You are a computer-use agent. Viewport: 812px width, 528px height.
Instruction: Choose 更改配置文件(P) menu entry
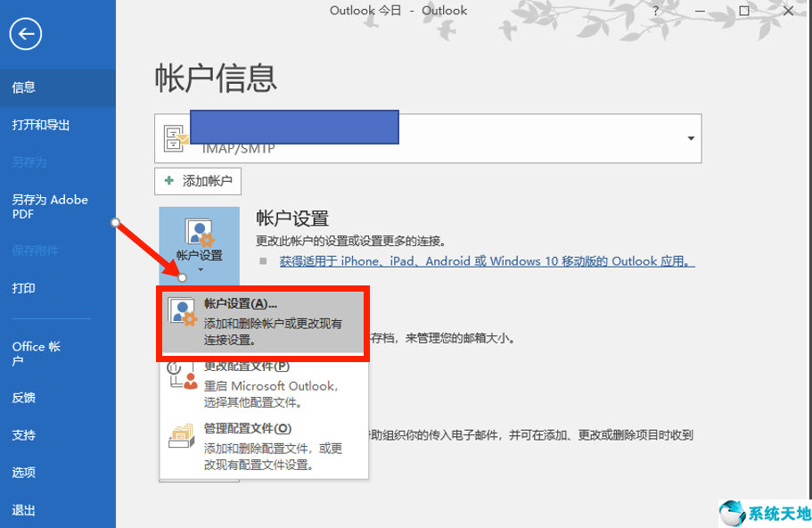pos(264,384)
